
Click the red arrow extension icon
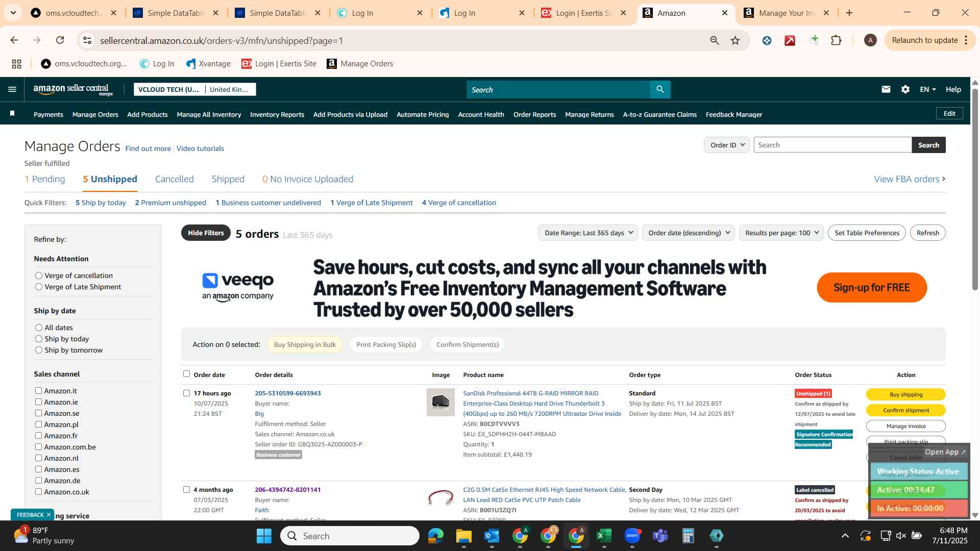[x=790, y=40]
